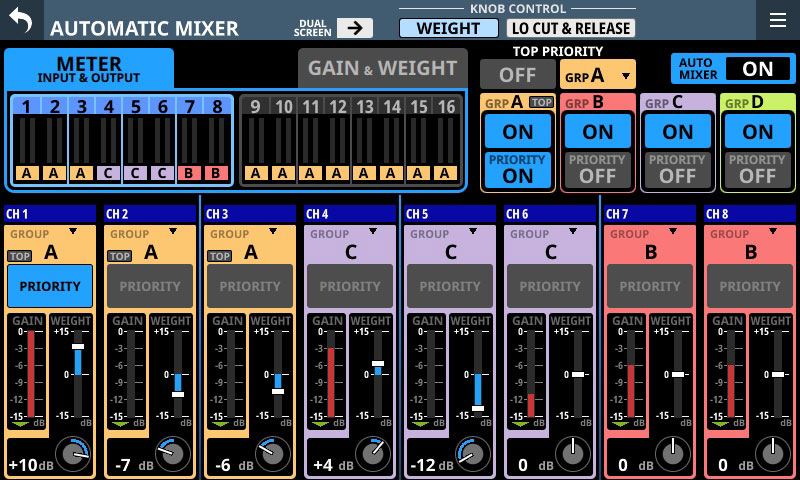Select LO CUT & RELEASE knob control
Image resolution: width=800 pixels, height=480 pixels.
(x=572, y=28)
